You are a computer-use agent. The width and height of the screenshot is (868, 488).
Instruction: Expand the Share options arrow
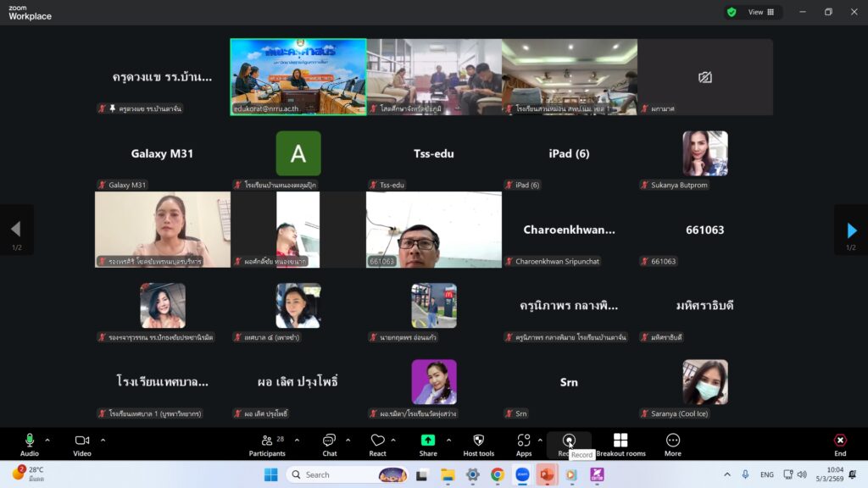[448, 440]
